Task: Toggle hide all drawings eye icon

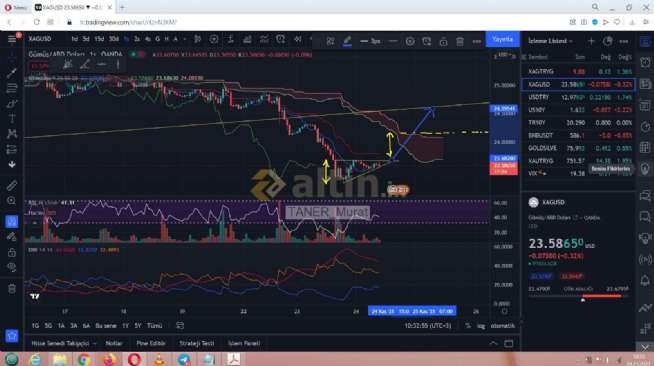Action: point(12,267)
